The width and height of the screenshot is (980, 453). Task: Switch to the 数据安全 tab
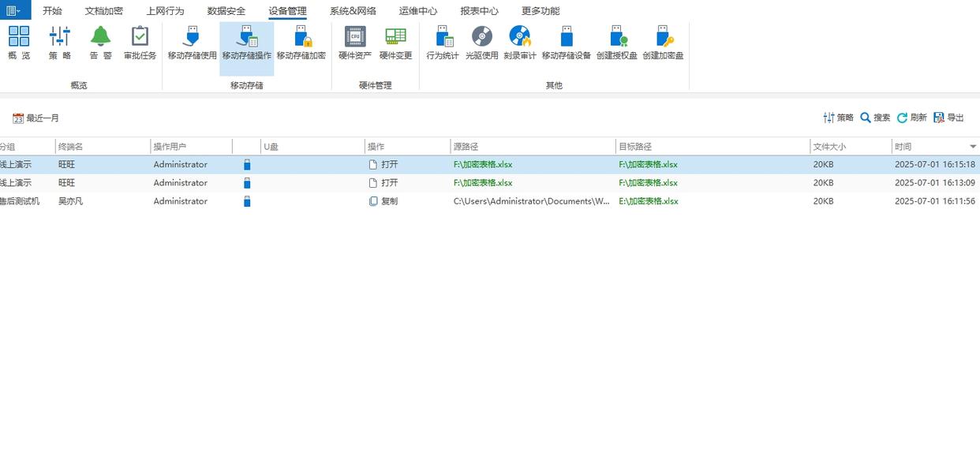tap(226, 11)
